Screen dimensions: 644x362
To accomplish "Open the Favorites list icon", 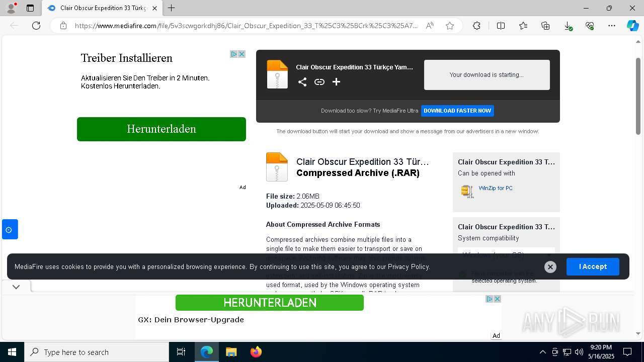I will point(523,26).
